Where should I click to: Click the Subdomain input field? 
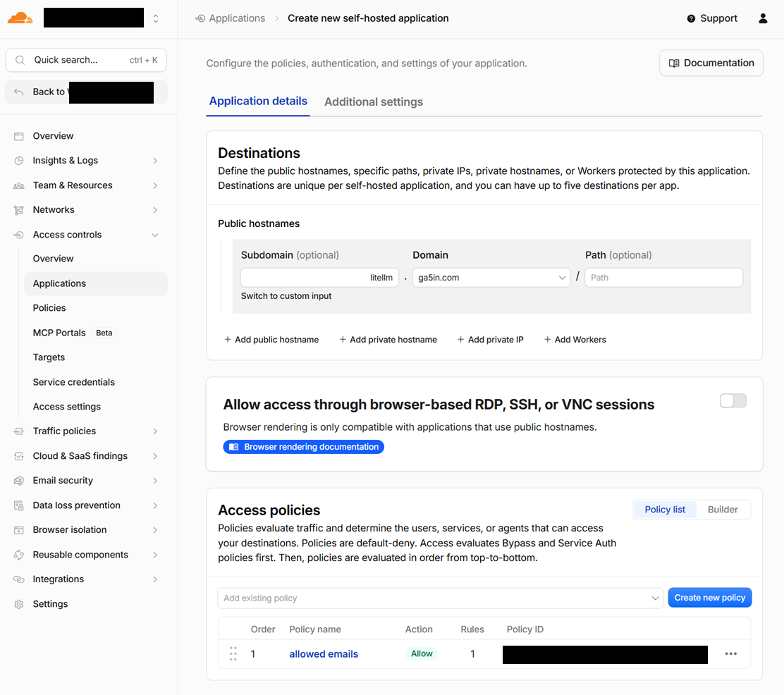(319, 278)
